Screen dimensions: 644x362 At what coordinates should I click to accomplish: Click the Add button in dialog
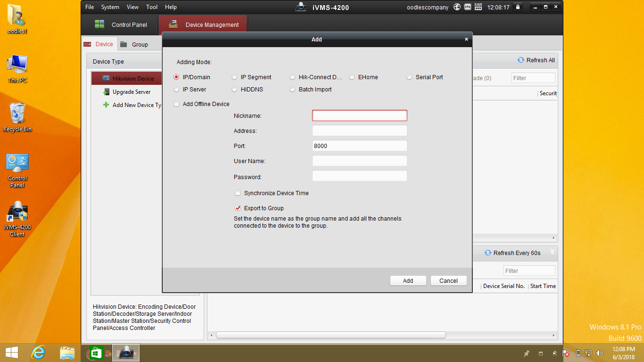[x=408, y=280]
